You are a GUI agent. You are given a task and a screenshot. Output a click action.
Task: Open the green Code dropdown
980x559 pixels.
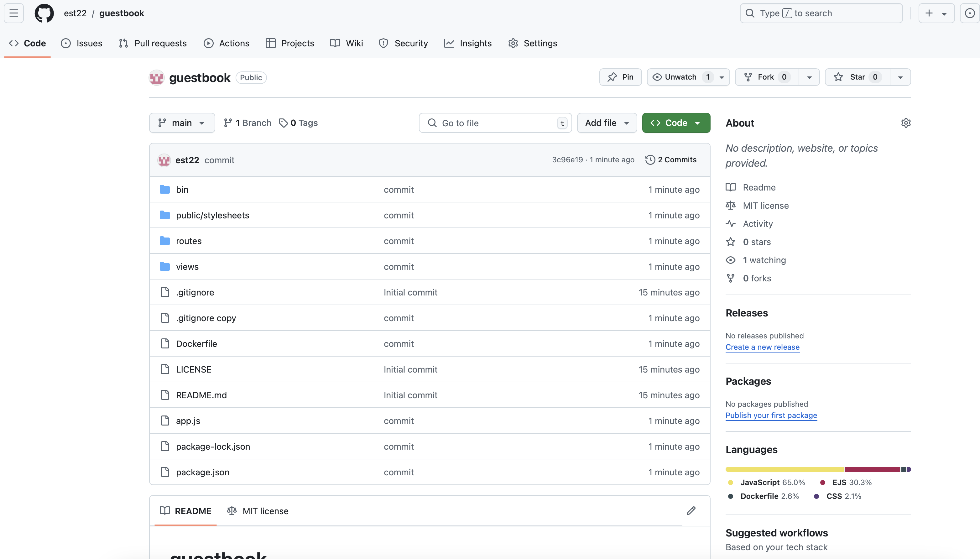(676, 123)
